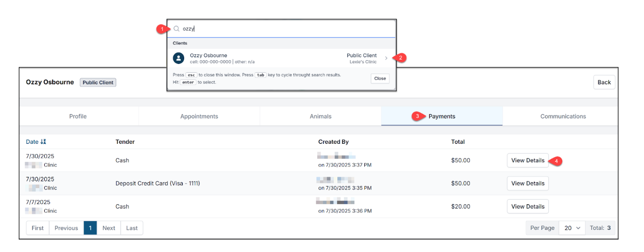
Task: Click Ozzy Osbourne client avatar icon
Action: (179, 58)
